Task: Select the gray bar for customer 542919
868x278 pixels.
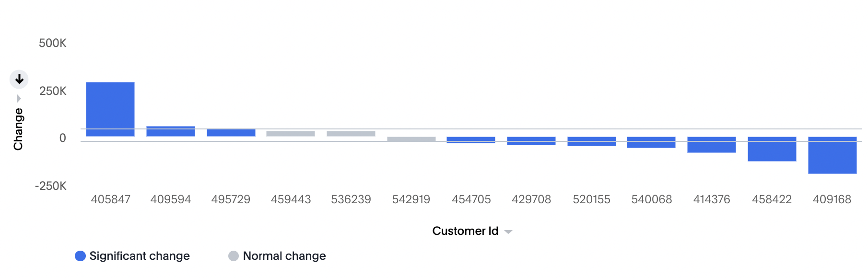Action: click(411, 139)
